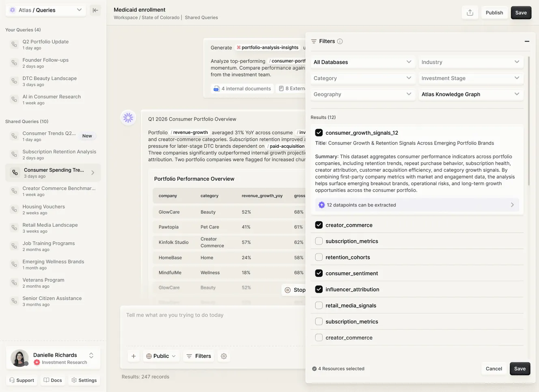This screenshot has width=539, height=392.
Task: Click Danielle Richards profile avatar
Action: pos(19,358)
